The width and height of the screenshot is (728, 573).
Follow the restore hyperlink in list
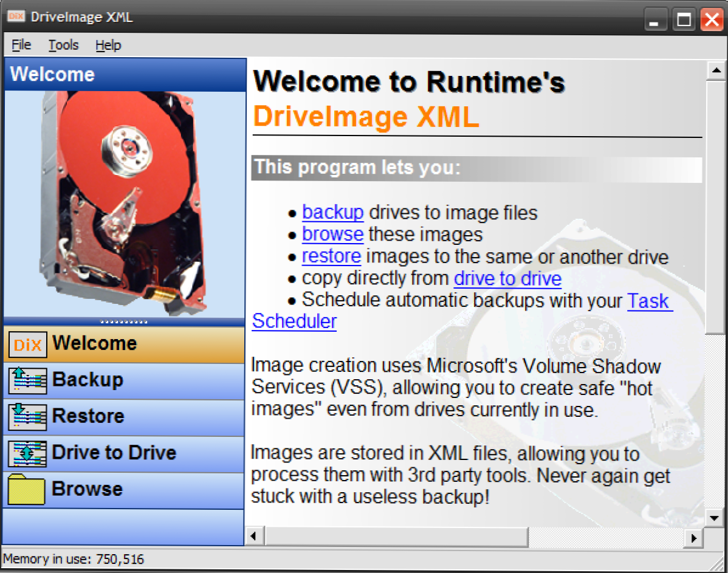point(331,256)
